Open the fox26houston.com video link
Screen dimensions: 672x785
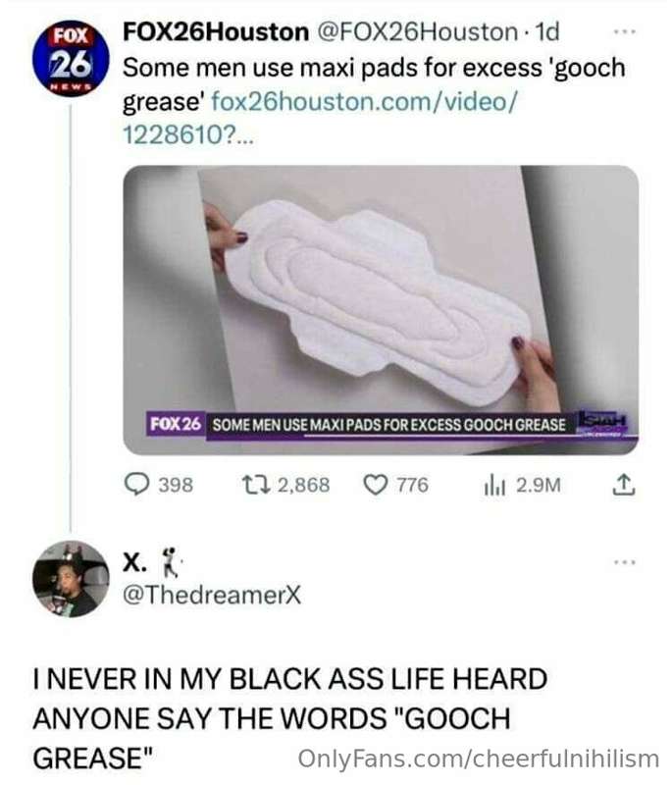pos(319,118)
